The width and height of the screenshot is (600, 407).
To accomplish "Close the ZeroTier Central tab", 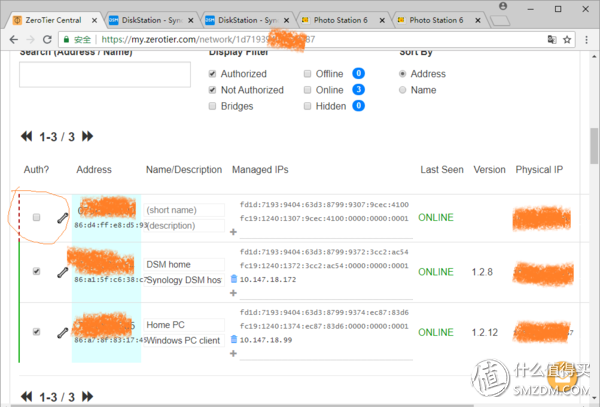I will pyautogui.click(x=95, y=21).
